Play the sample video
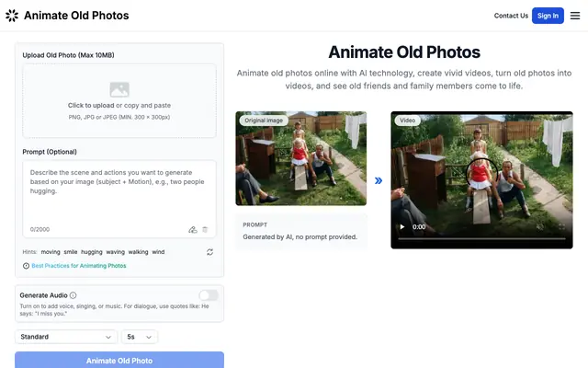Image resolution: width=588 pixels, height=368 pixels. coord(402,227)
